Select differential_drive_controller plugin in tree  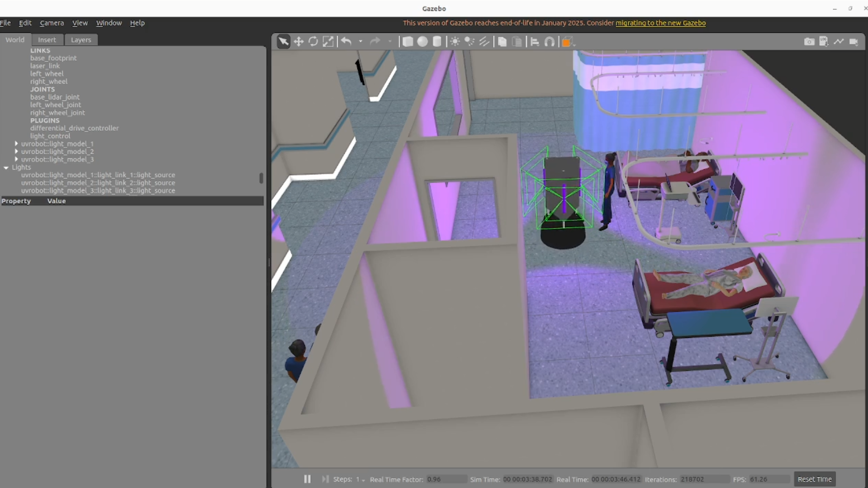pos(74,128)
